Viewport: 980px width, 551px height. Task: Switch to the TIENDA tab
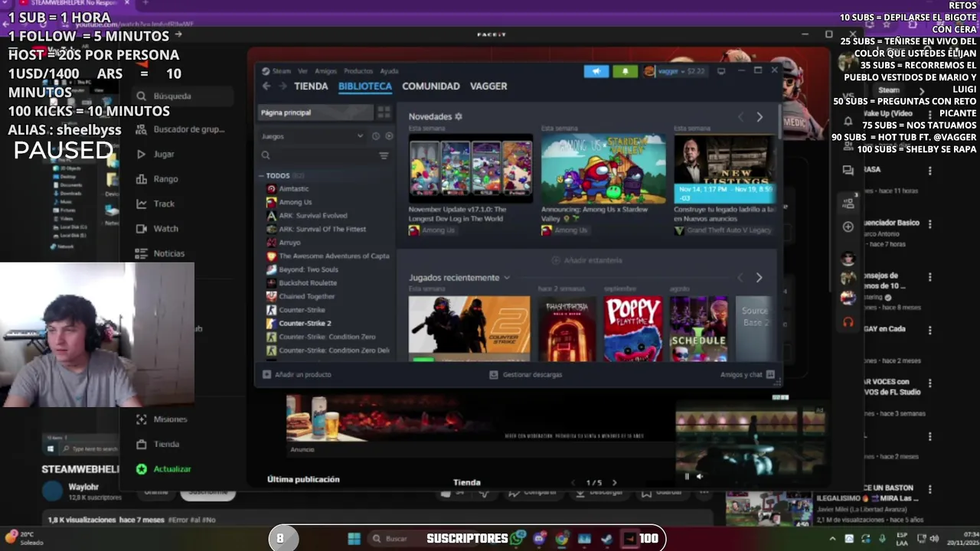click(311, 86)
